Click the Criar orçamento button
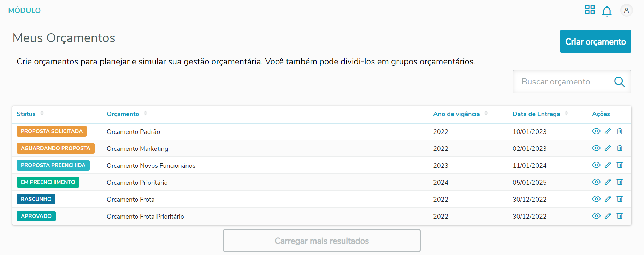The height and width of the screenshot is (255, 644). (595, 41)
